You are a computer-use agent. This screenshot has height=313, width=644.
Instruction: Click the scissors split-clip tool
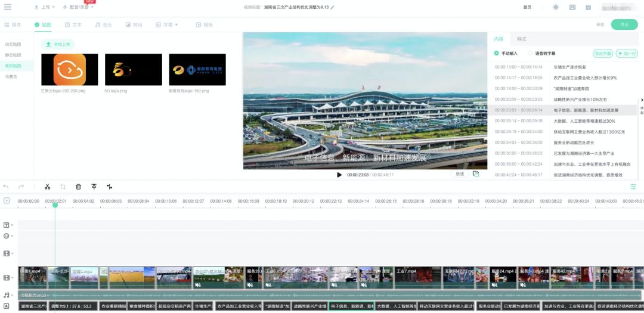[x=47, y=187]
